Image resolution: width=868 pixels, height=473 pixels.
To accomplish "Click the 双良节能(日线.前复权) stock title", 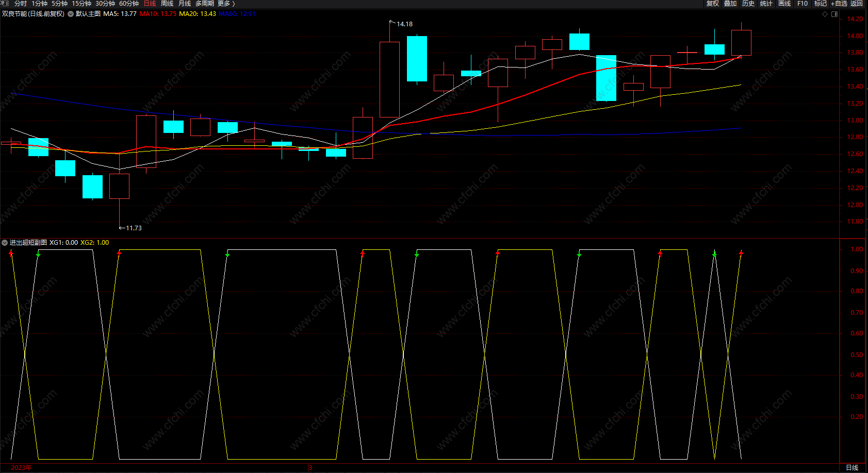I will point(33,14).
